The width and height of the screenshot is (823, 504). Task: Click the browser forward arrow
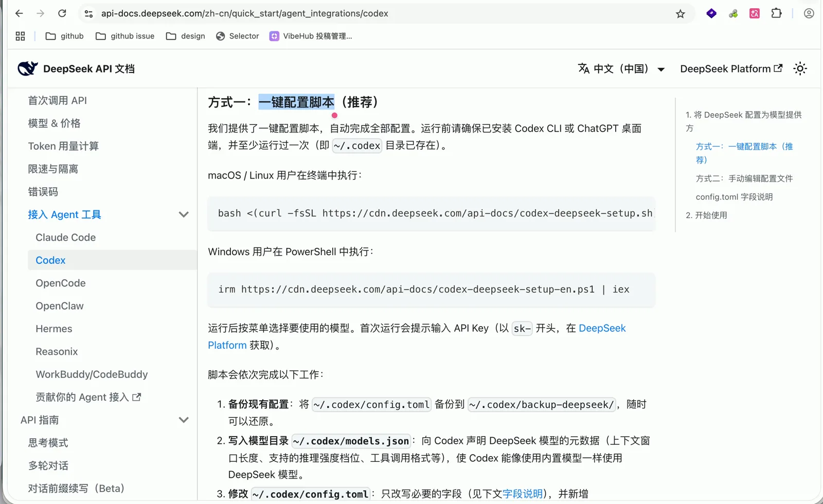[40, 13]
